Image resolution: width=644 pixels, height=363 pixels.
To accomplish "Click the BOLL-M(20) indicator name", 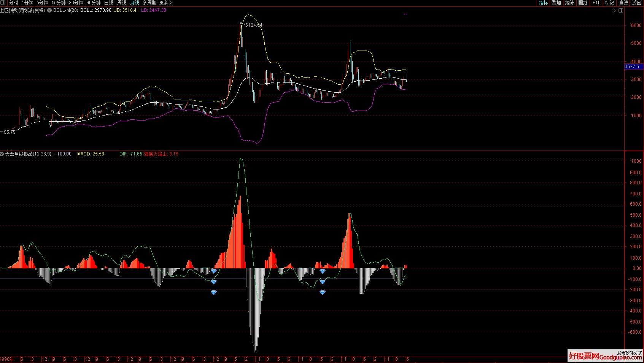I will click(x=65, y=10).
